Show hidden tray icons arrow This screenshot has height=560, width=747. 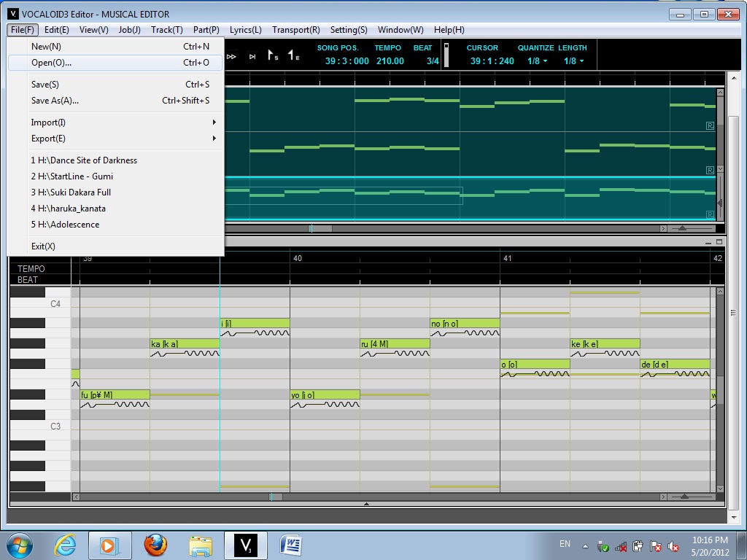pos(585,546)
